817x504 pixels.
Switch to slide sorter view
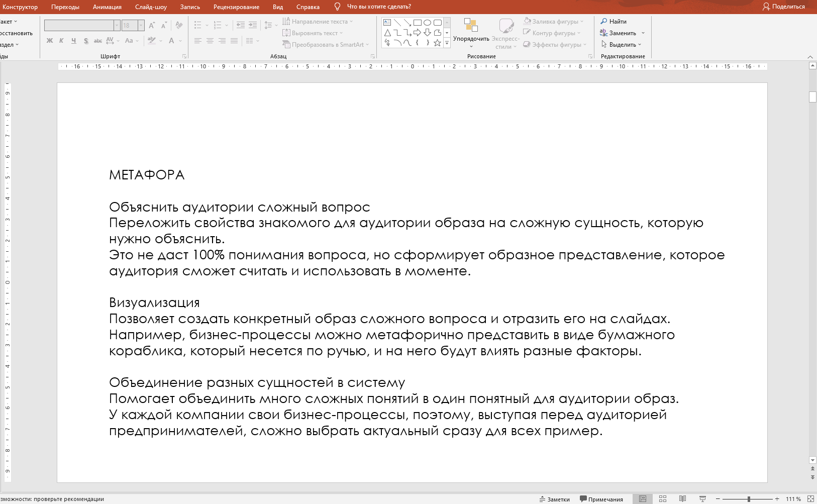coord(663,499)
